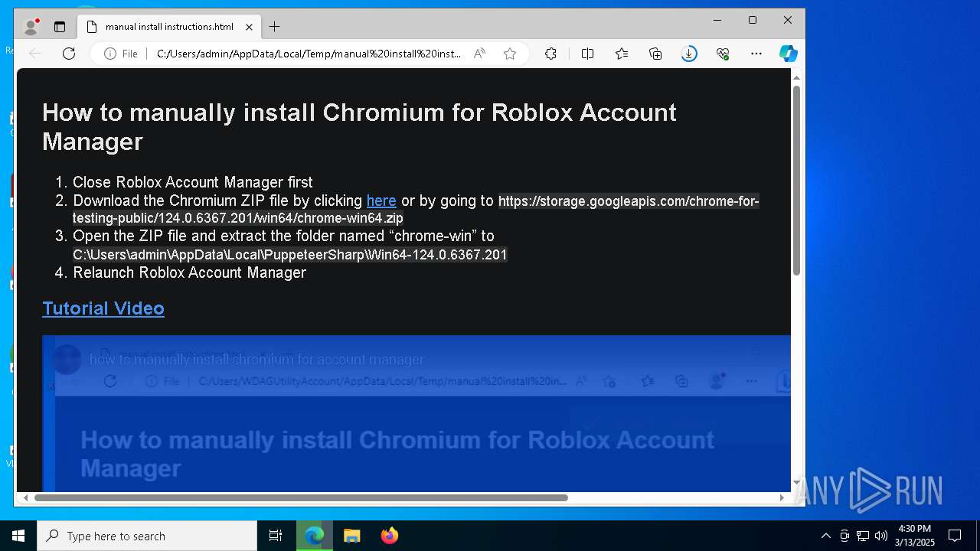This screenshot has height=551, width=980.
Task: Click the vertical scrollbar thumb
Action: (x=796, y=180)
